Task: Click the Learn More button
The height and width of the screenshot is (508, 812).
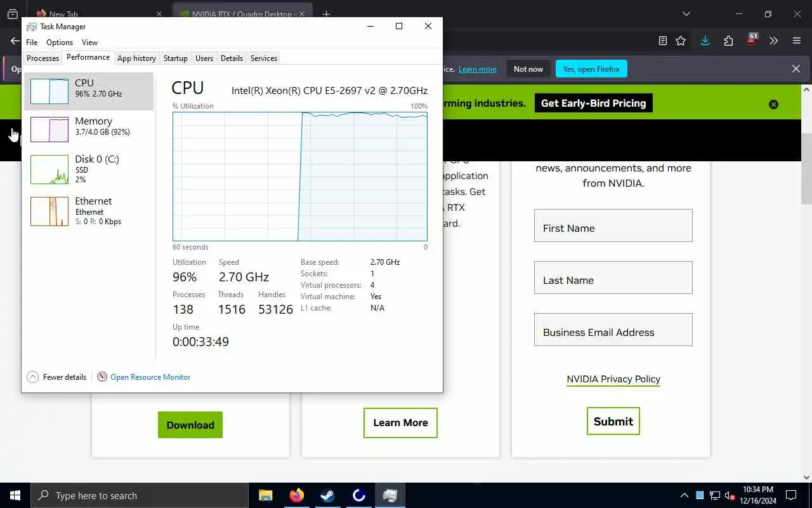Action: [400, 423]
